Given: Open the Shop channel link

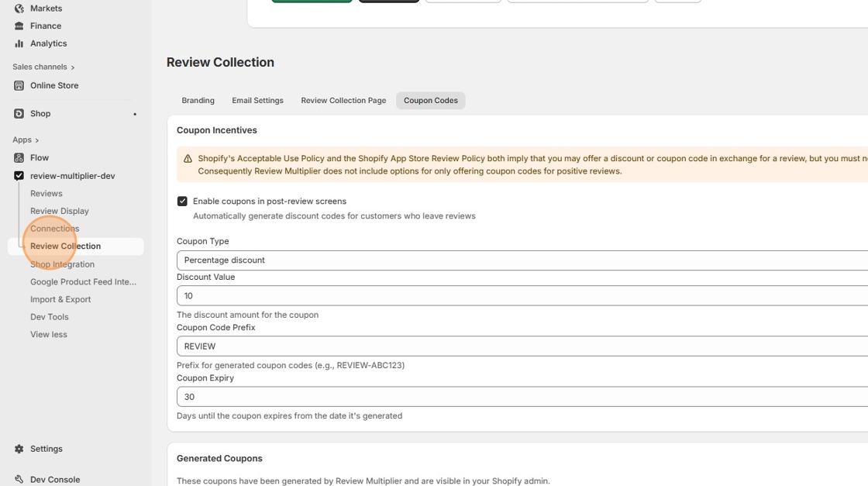Looking at the screenshot, I should (40, 113).
